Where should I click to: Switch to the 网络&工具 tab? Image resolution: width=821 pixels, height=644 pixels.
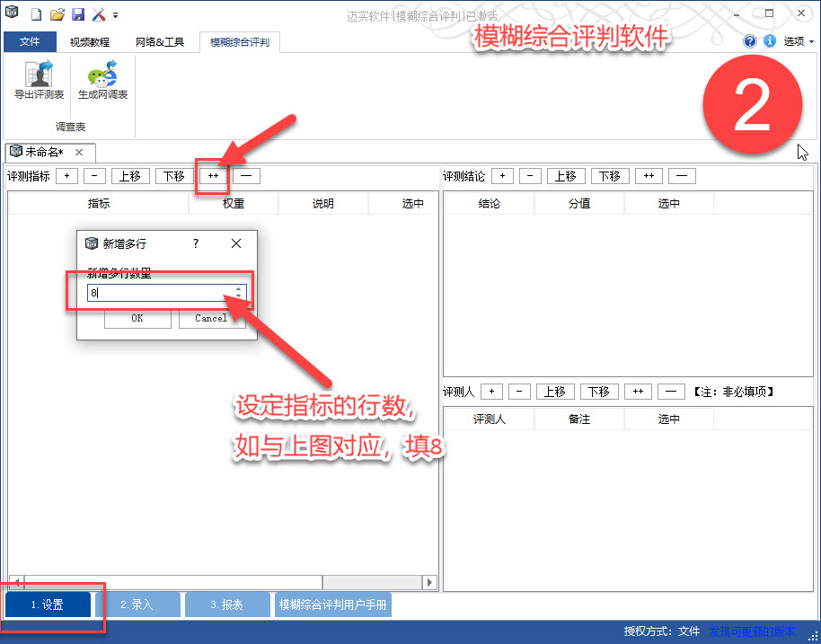[x=160, y=42]
